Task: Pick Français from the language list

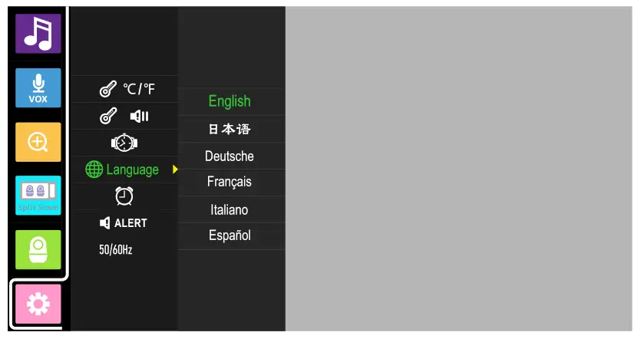Action: click(x=230, y=183)
